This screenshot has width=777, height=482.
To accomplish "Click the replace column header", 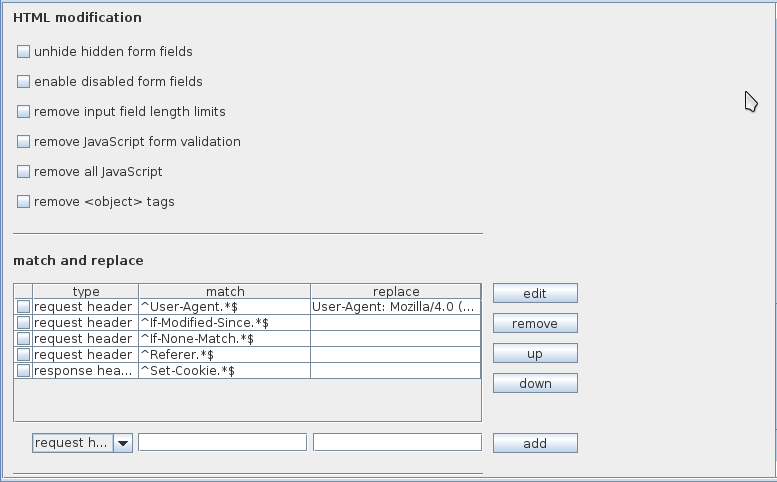I will point(396,291).
